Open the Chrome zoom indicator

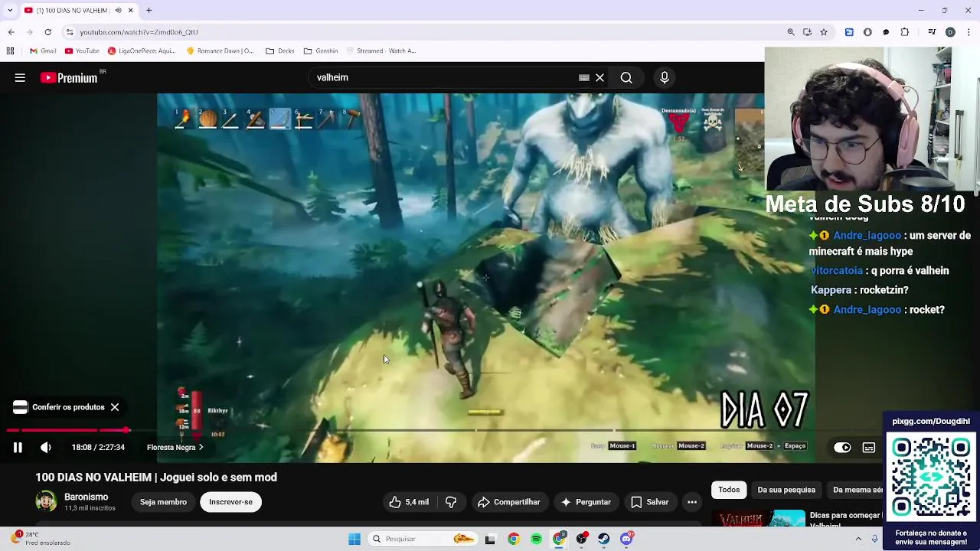(x=790, y=32)
